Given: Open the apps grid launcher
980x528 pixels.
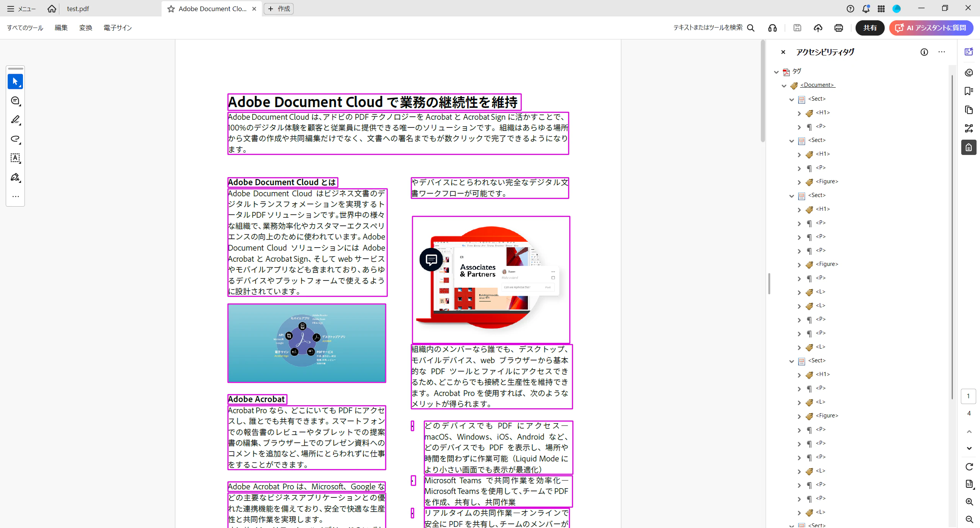Looking at the screenshot, I should (x=881, y=9).
